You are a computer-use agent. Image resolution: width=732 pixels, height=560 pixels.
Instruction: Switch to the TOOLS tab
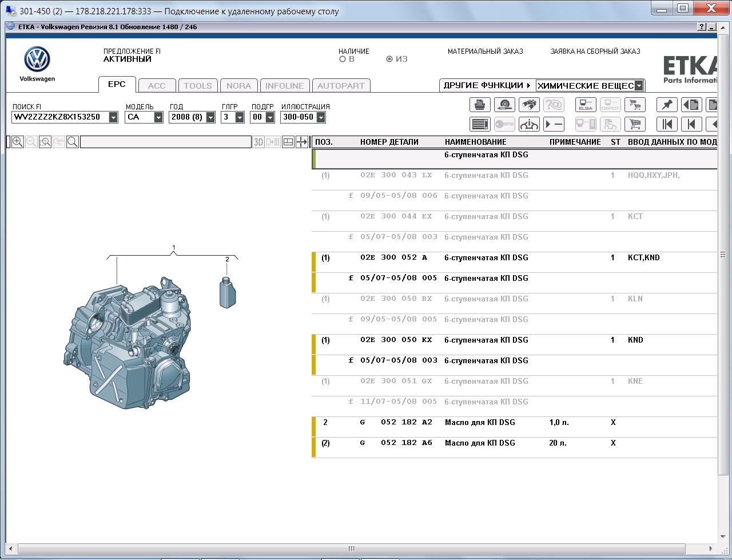coord(198,86)
